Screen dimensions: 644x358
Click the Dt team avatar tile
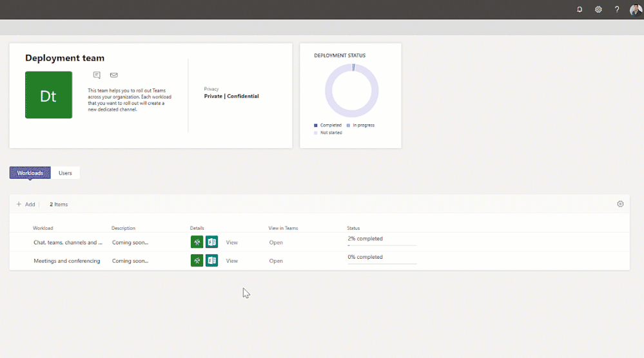click(x=48, y=95)
